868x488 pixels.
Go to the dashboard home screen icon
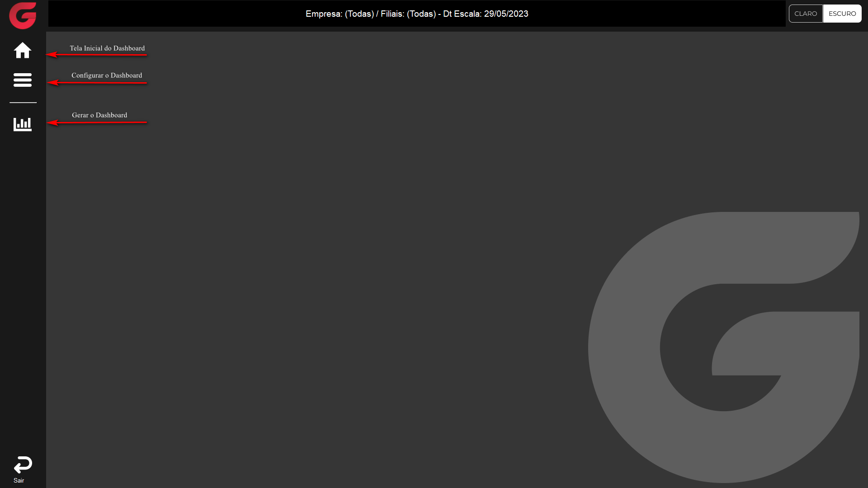(23, 50)
